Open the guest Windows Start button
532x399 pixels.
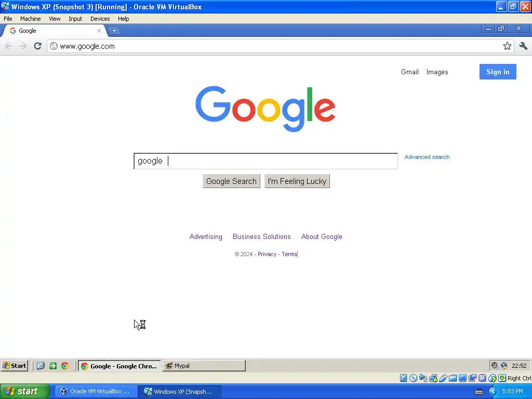14,366
